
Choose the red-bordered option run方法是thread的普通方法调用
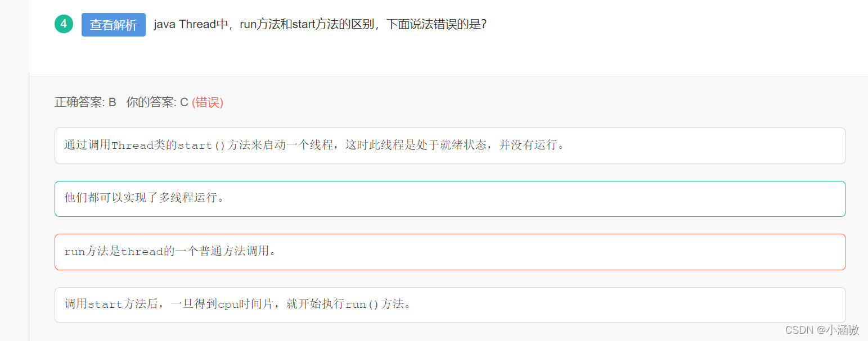pos(450,252)
